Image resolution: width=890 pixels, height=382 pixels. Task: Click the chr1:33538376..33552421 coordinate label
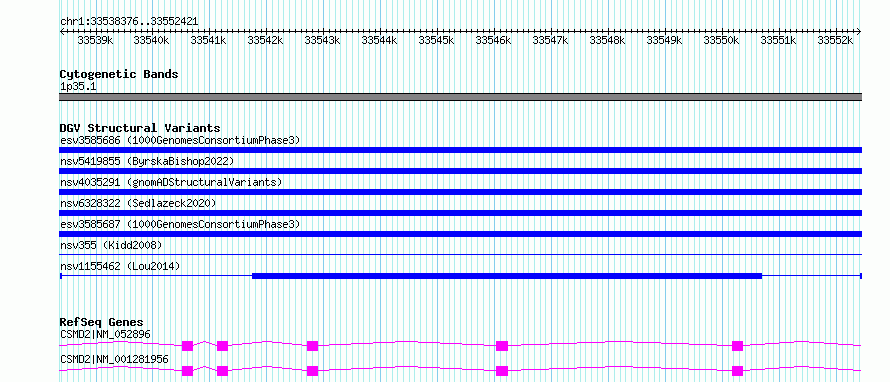coord(129,21)
